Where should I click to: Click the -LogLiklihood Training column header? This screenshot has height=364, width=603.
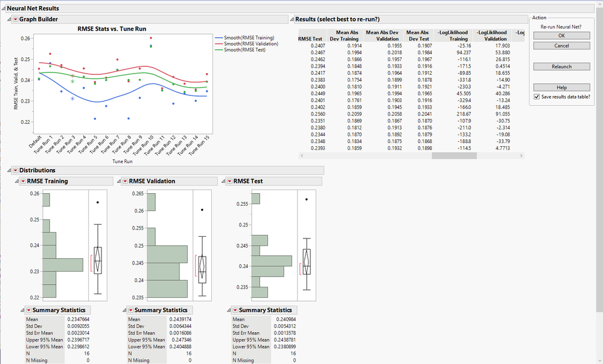(453, 36)
